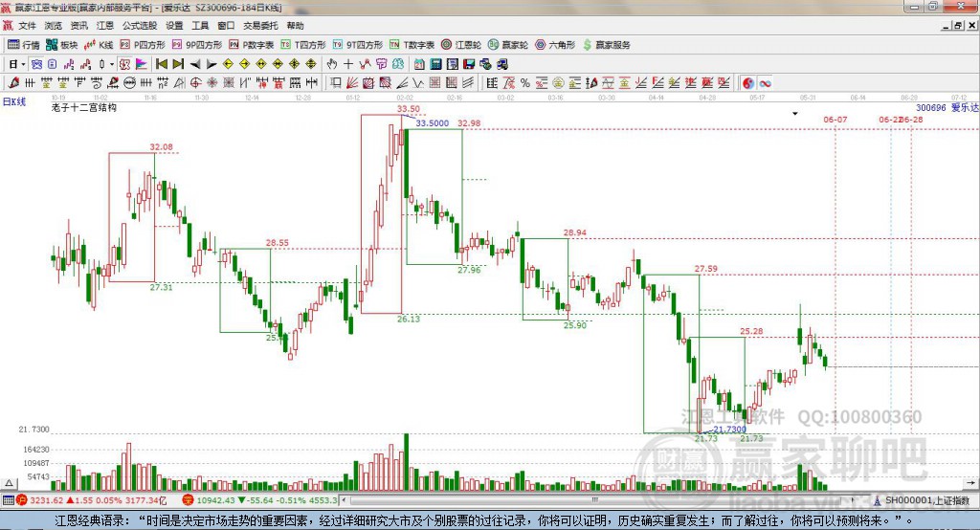Click the 33.5000 price label
This screenshot has height=530, width=980.
click(432, 123)
